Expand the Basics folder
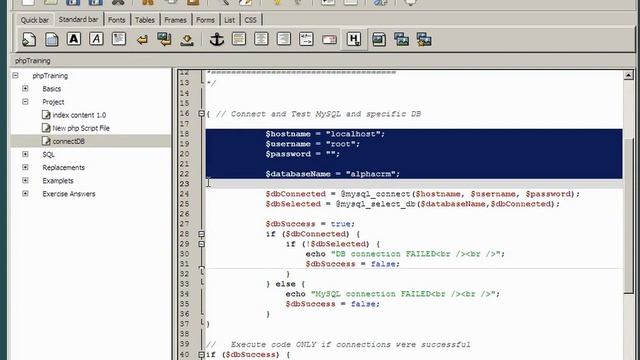The width and height of the screenshot is (640, 360). 25,89
